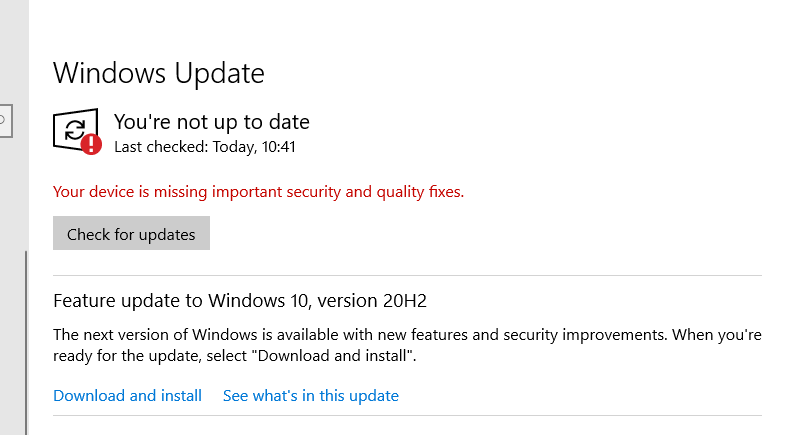Click the red exclamation alert badge

(91, 144)
